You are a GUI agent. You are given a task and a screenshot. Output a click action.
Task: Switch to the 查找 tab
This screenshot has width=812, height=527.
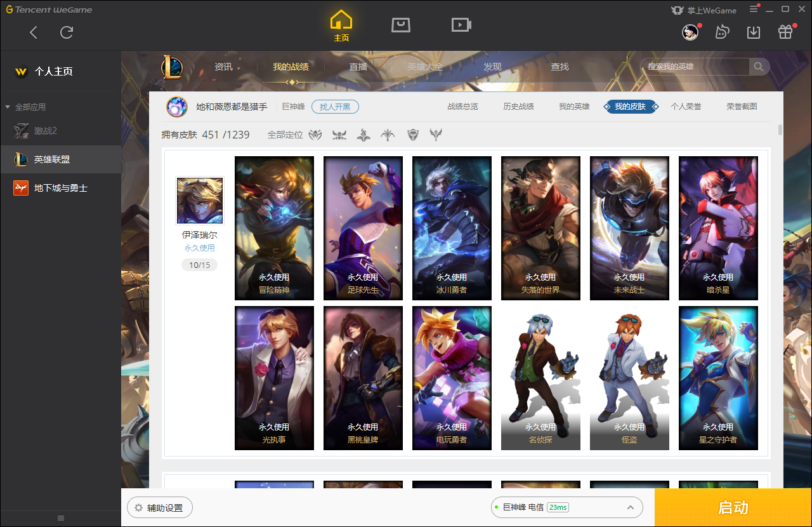click(x=560, y=67)
